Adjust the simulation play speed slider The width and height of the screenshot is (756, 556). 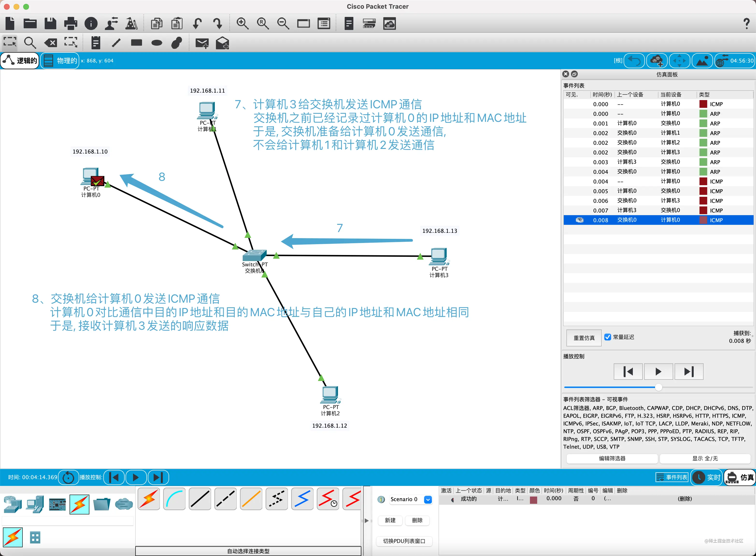tap(658, 387)
